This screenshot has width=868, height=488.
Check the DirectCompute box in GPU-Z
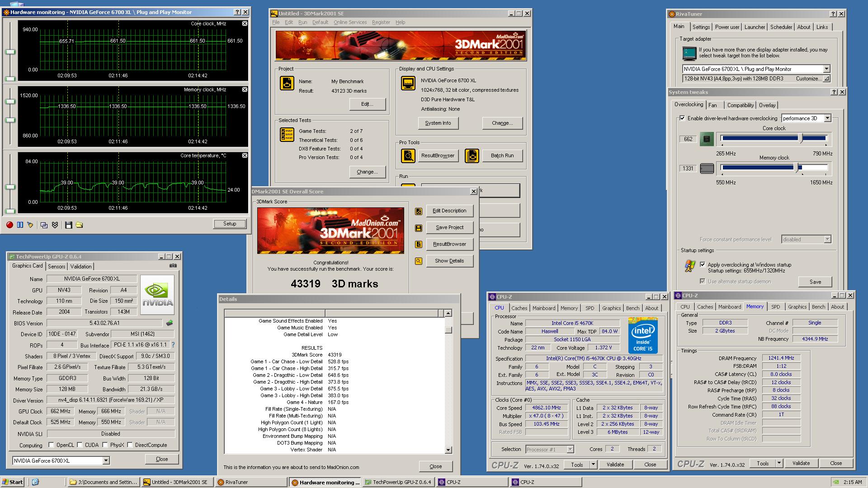click(130, 445)
